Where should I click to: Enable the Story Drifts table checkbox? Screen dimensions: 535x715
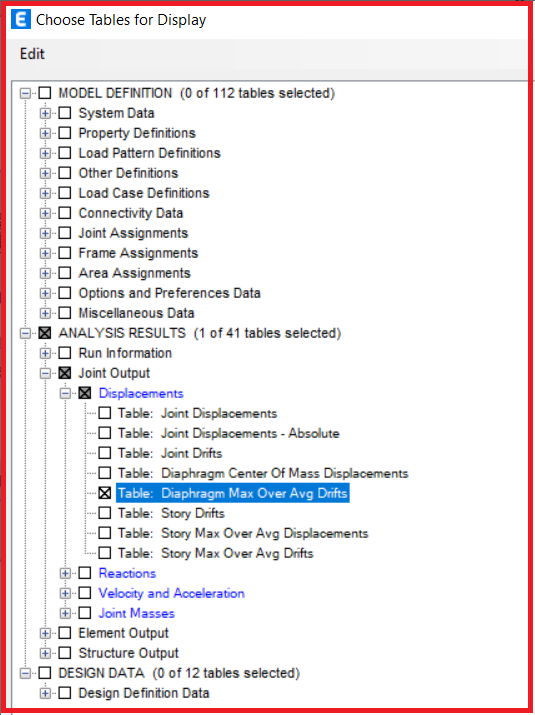[x=105, y=513]
